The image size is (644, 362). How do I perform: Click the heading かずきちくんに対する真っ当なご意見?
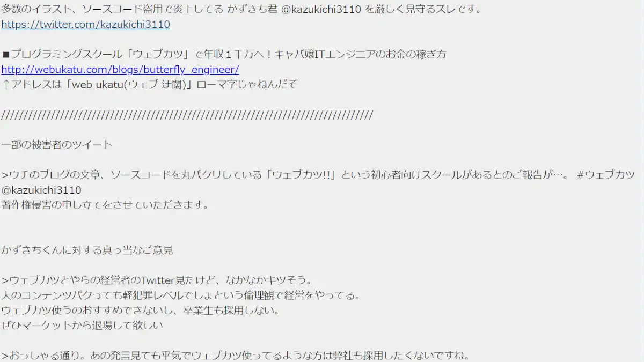(87, 250)
